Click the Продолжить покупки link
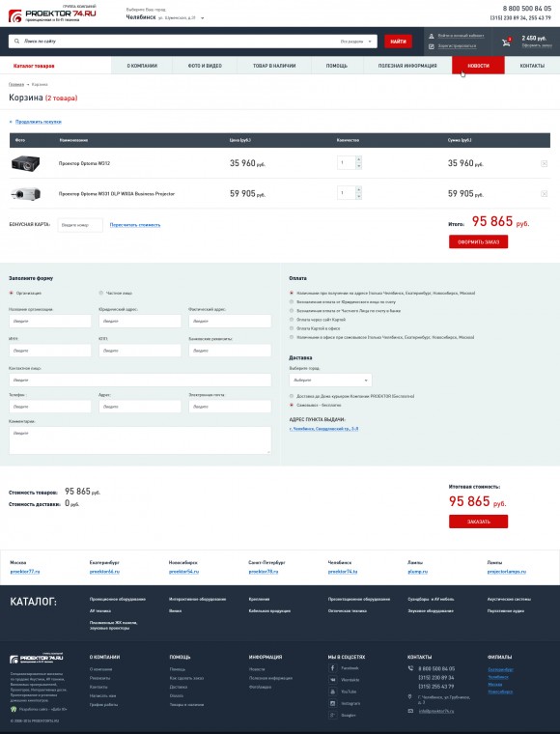The image size is (560, 734). (39, 122)
